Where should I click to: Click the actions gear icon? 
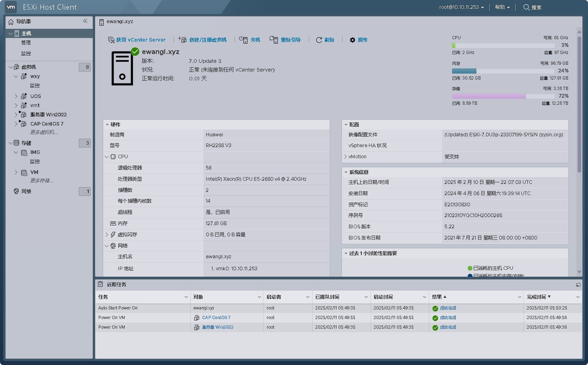tap(352, 40)
